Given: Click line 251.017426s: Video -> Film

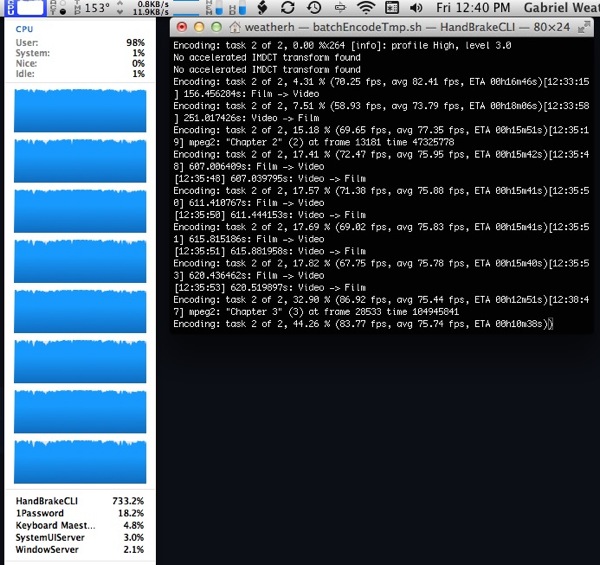Looking at the screenshot, I should tap(246, 118).
